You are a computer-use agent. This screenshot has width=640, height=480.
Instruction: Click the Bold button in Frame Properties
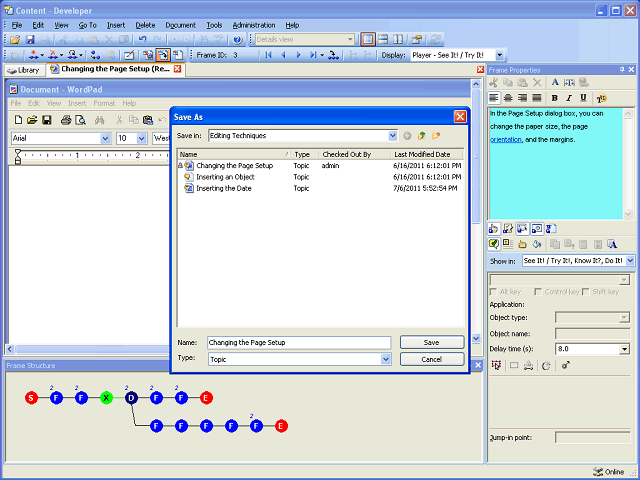pyautogui.click(x=554, y=98)
